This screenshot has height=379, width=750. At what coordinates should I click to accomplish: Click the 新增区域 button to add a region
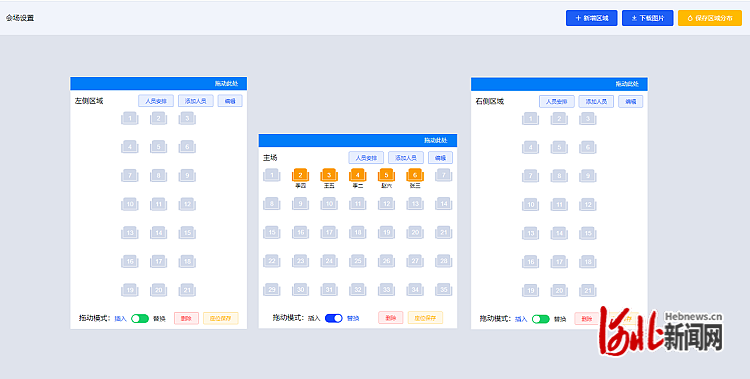(591, 18)
